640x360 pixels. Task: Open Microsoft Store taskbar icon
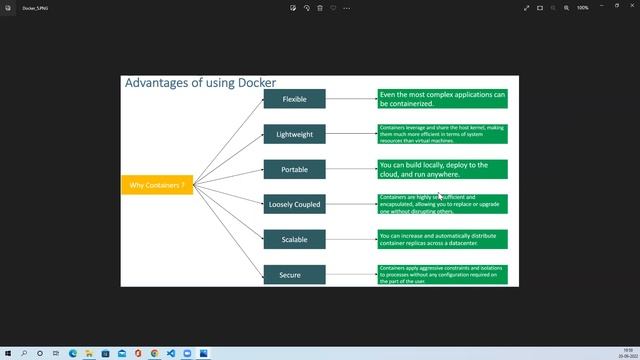[105, 353]
